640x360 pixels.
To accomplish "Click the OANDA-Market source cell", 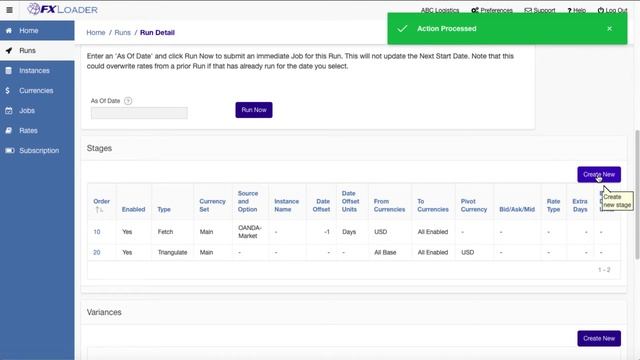I will tap(250, 232).
